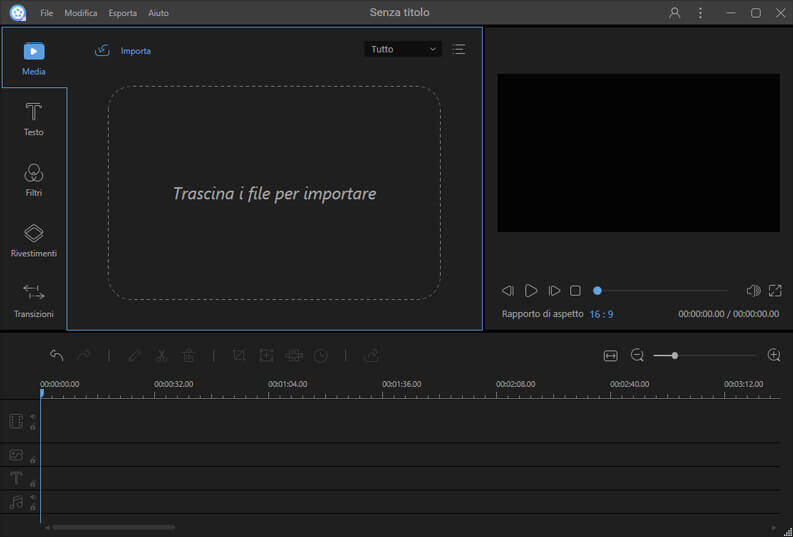The width and height of the screenshot is (793, 537).
Task: Mute the music track
Action: [x=33, y=497]
